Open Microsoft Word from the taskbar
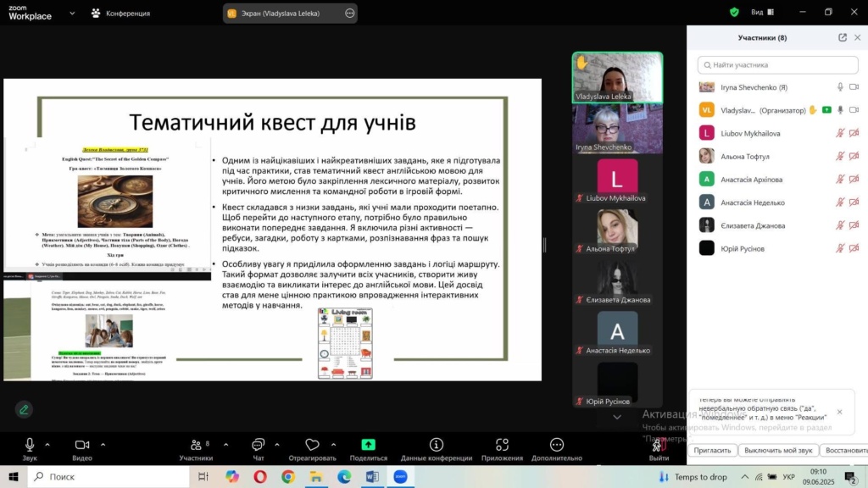 pyautogui.click(x=372, y=476)
